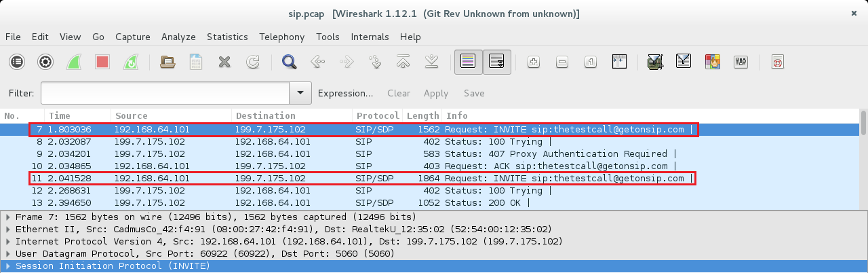Open the Capture menu
Image resolution: width=868 pixels, height=273 pixels.
[132, 37]
